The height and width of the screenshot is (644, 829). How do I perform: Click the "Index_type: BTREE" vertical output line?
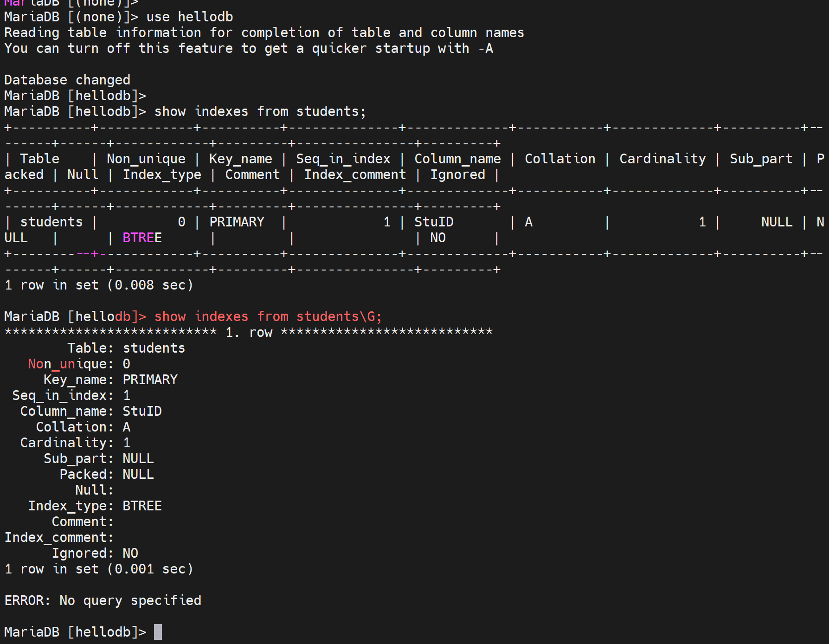coord(95,506)
